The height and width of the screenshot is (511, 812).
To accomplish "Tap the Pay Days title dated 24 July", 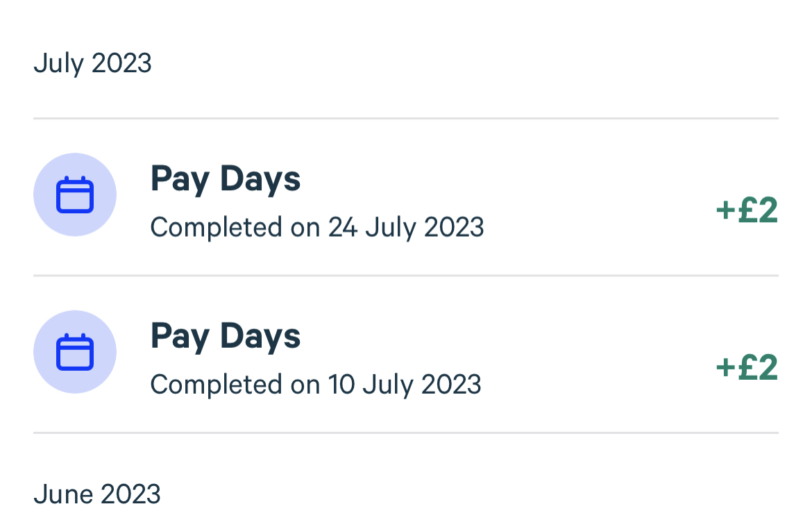I will [226, 179].
